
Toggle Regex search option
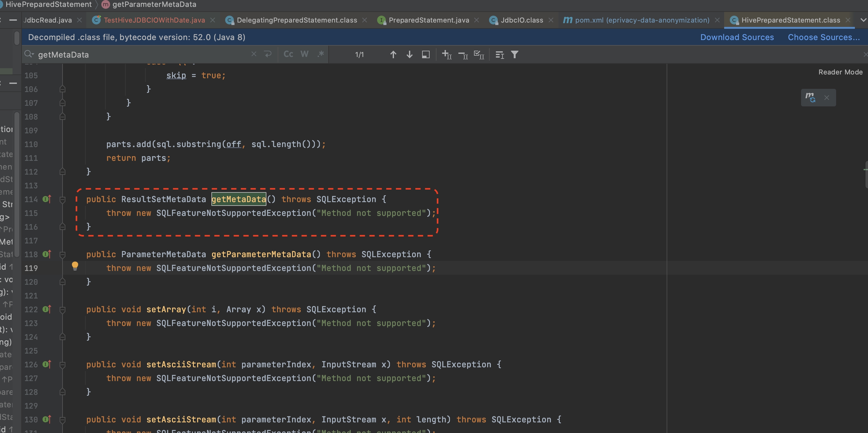click(320, 54)
